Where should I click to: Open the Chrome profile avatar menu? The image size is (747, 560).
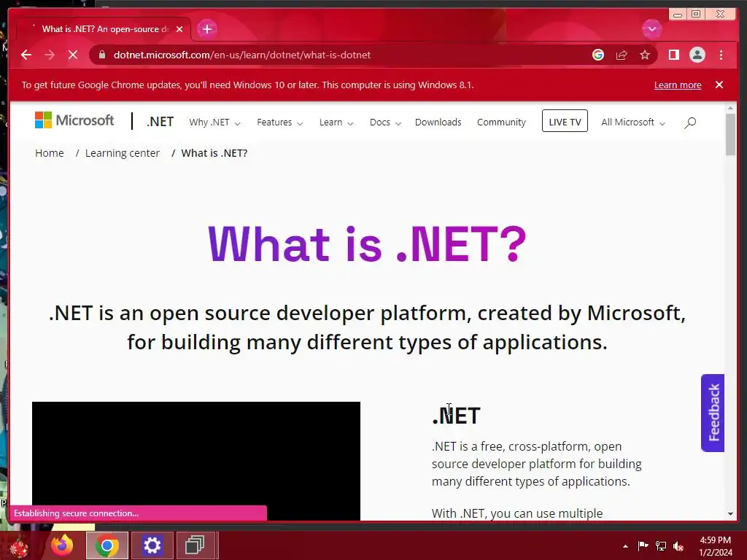[697, 55]
